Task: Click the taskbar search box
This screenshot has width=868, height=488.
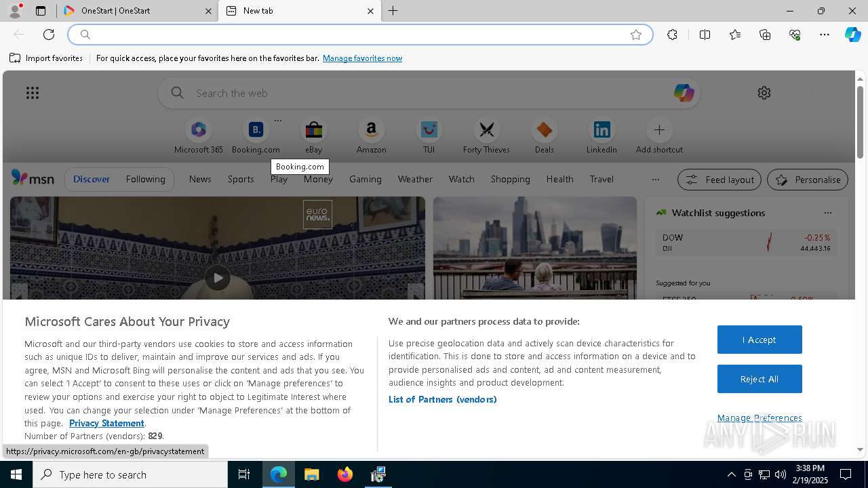Action: tap(130, 474)
